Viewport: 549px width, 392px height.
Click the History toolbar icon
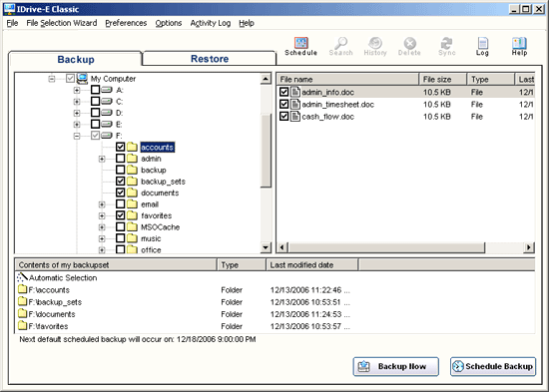(x=375, y=43)
